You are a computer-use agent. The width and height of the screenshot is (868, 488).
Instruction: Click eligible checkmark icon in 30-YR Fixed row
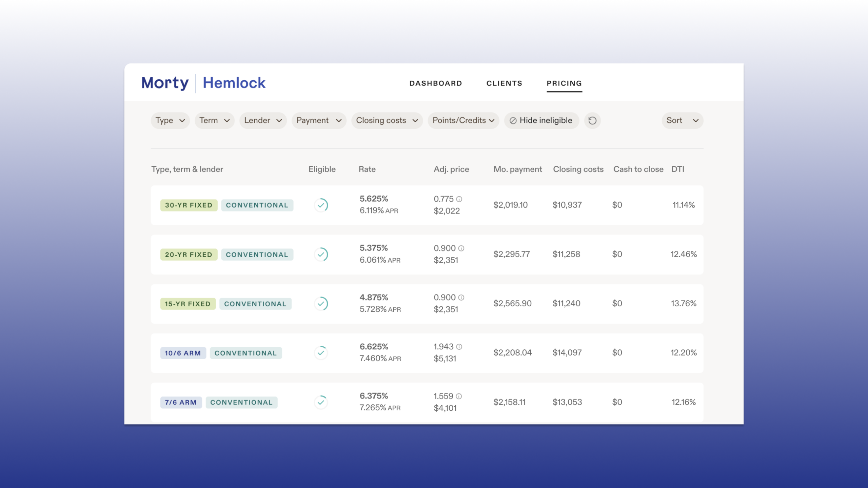point(321,205)
